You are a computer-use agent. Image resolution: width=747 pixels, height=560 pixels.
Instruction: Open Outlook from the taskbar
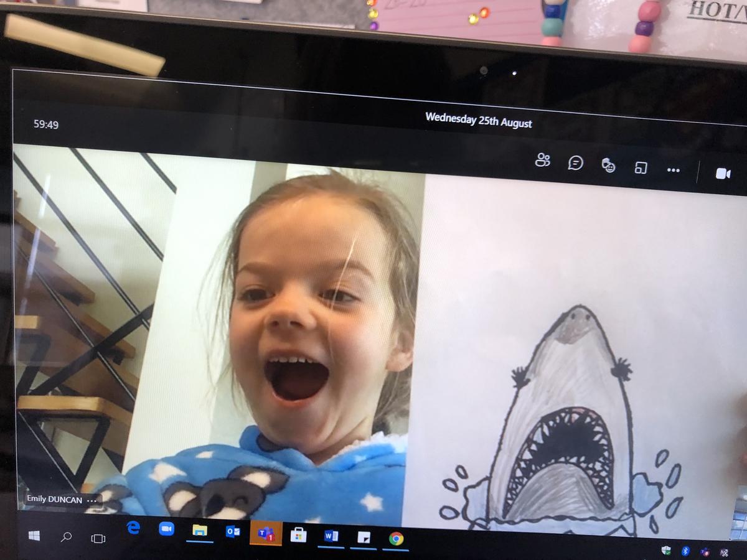point(233,532)
